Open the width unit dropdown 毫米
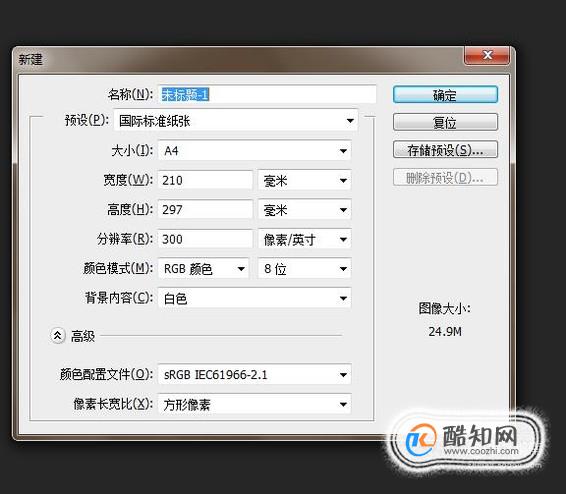This screenshot has height=494, width=566. [304, 180]
